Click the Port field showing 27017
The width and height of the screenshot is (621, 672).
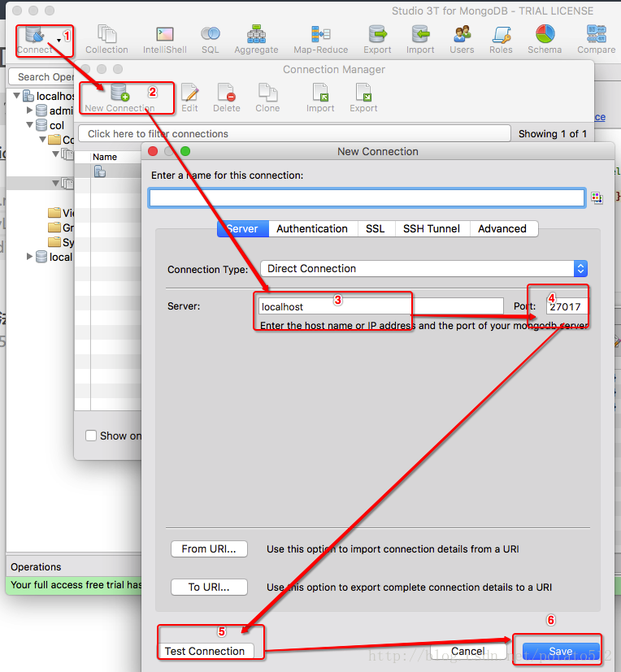pos(567,306)
